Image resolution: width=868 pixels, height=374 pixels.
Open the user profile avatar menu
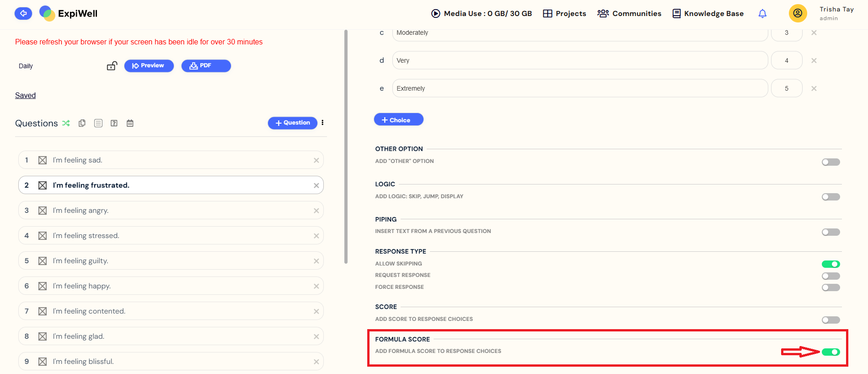point(798,13)
